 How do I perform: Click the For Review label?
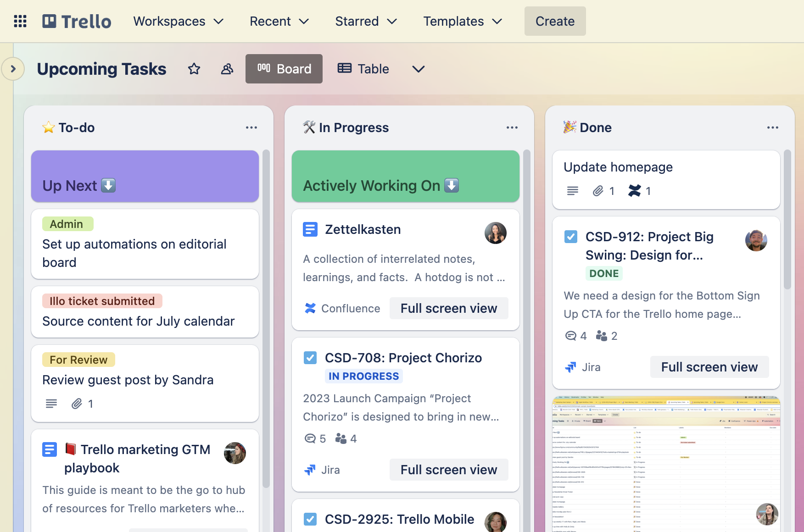pyautogui.click(x=78, y=360)
